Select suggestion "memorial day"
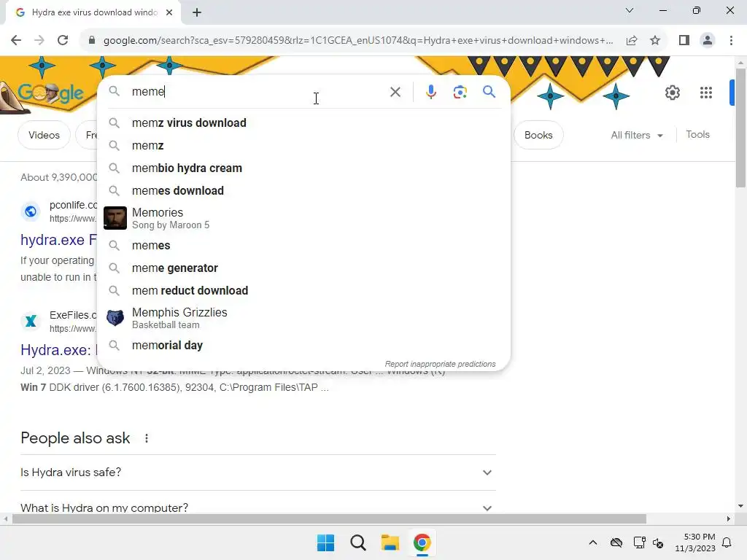 coord(303,345)
